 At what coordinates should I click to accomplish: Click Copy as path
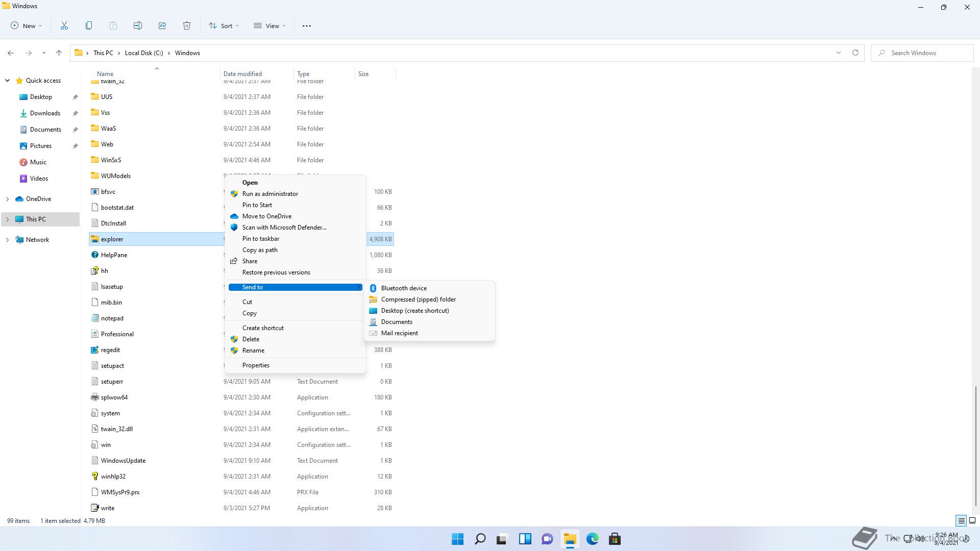coord(295,250)
